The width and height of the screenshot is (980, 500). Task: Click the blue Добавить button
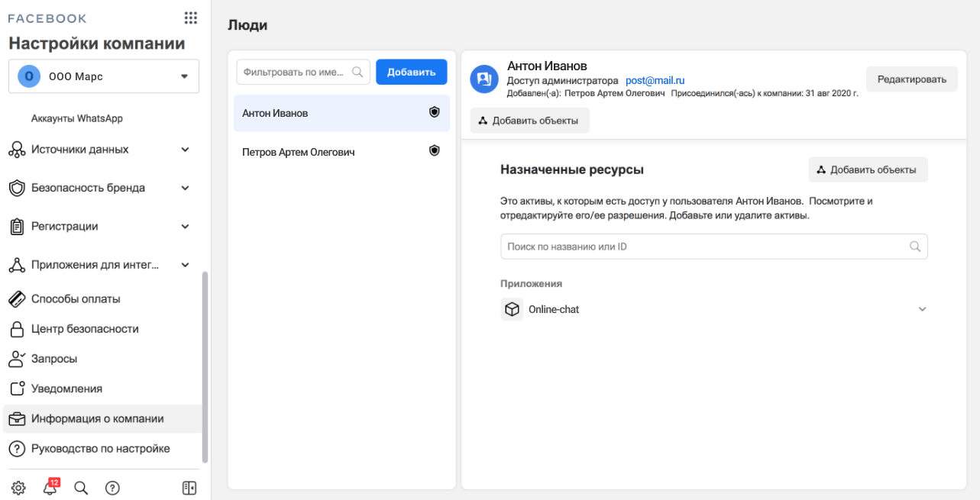pos(411,72)
